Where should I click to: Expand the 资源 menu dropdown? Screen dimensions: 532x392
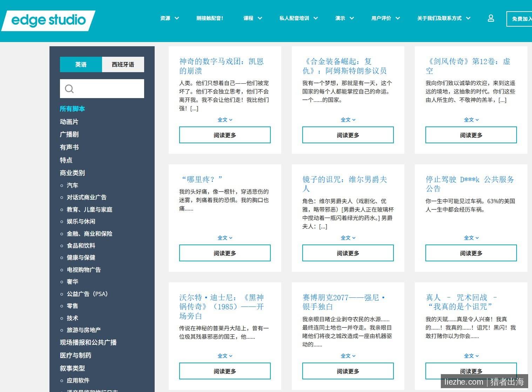170,18
